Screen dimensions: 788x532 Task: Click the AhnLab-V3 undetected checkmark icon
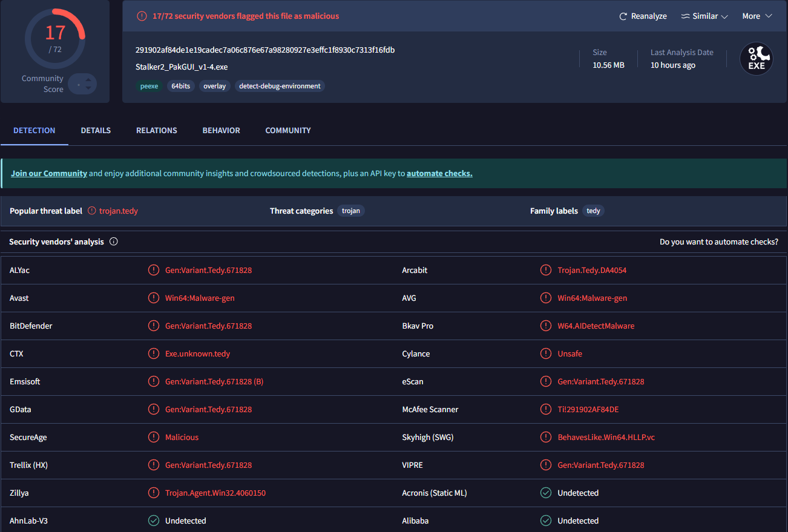tap(154, 521)
